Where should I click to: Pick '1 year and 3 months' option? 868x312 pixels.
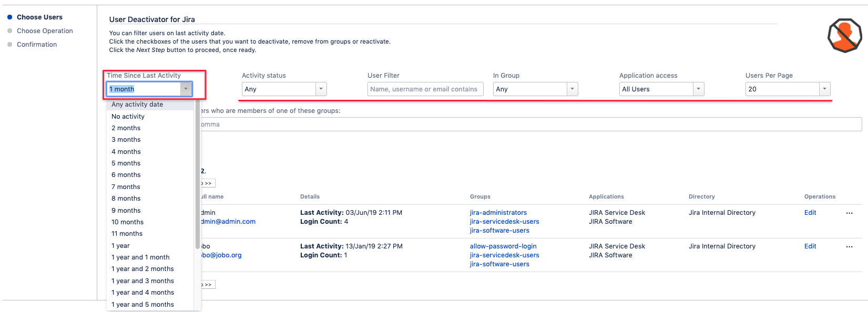(x=150, y=281)
